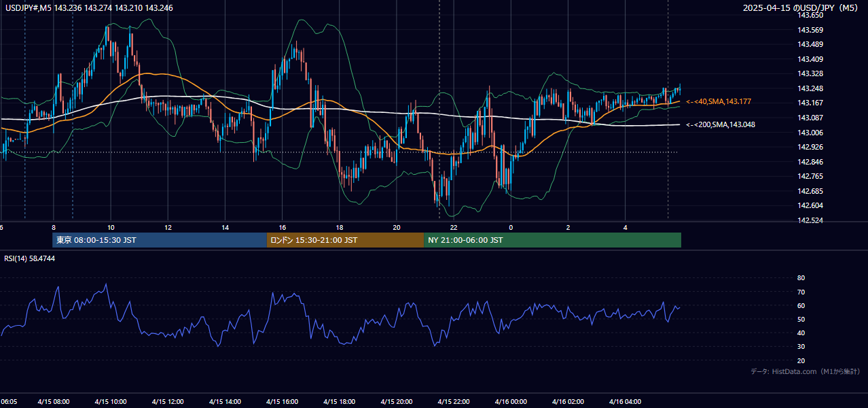Click price axis value 142.765
868x408 pixels.
[x=810, y=176]
